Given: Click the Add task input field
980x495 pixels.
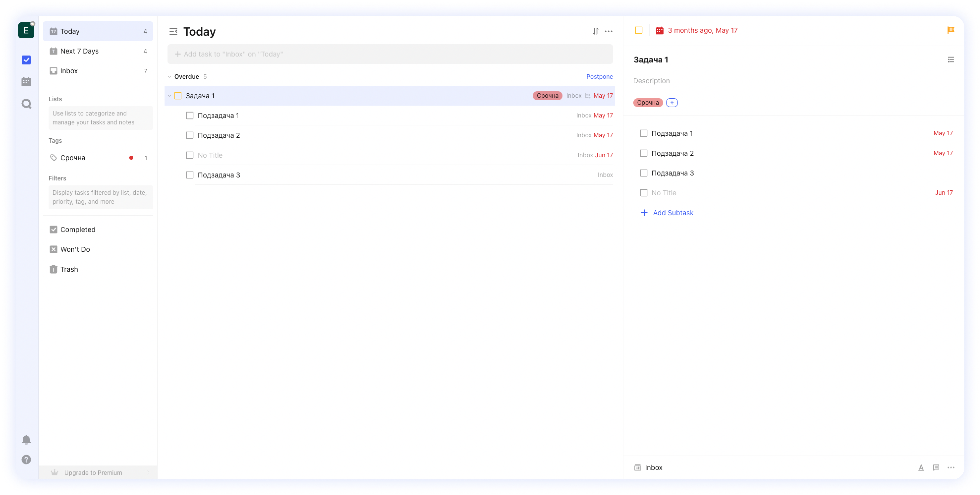Looking at the screenshot, I should pos(390,54).
